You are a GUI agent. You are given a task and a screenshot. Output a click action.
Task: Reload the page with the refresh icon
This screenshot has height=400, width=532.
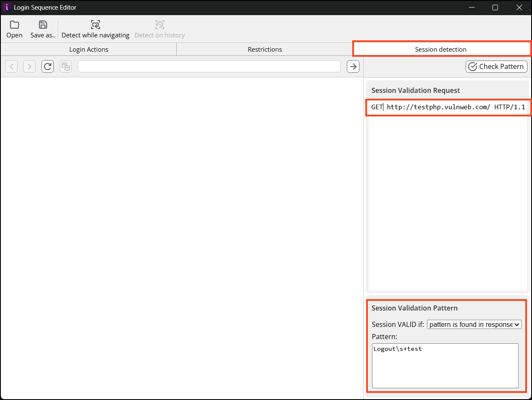(x=47, y=66)
